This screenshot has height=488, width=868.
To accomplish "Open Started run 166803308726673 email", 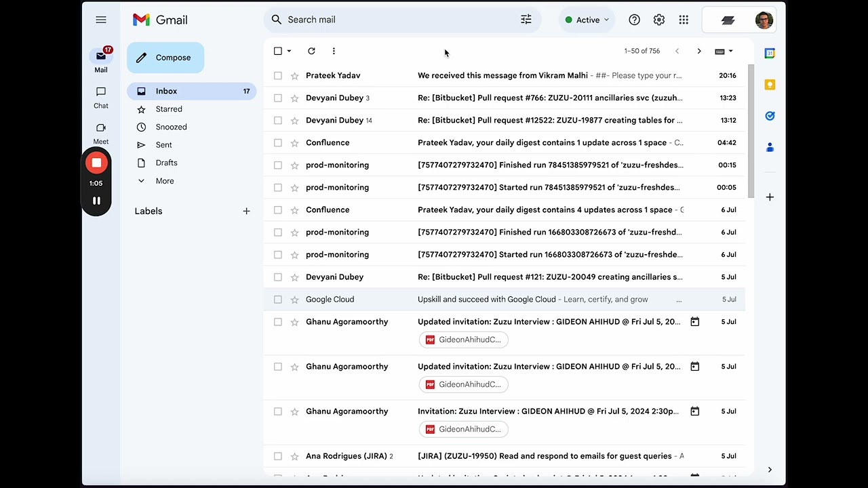I will [505, 255].
